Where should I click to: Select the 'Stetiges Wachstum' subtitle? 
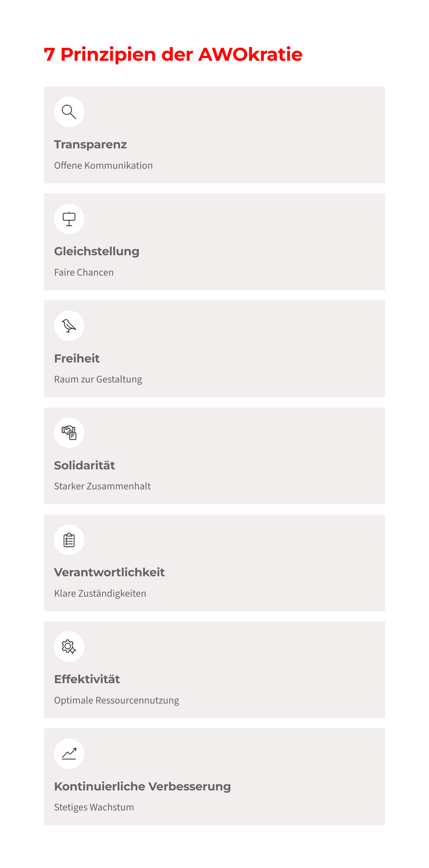[94, 807]
